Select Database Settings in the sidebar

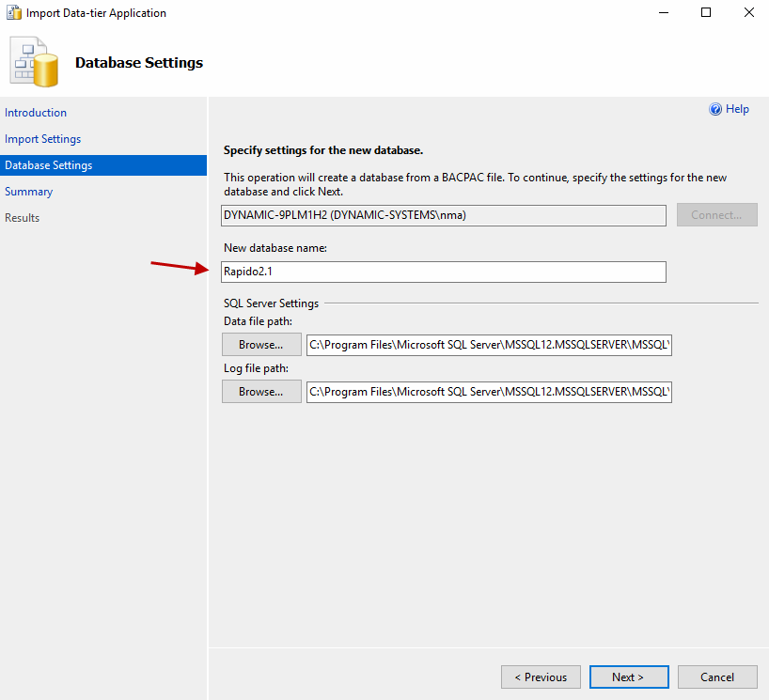(x=49, y=165)
